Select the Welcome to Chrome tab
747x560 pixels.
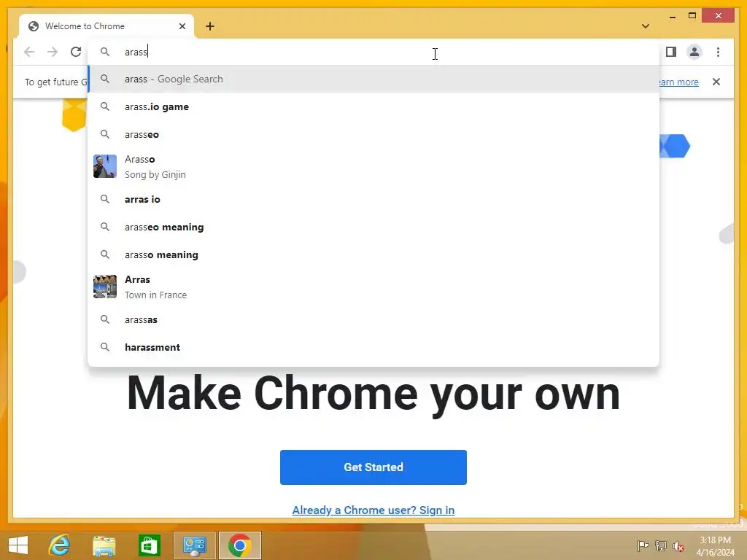[107, 26]
